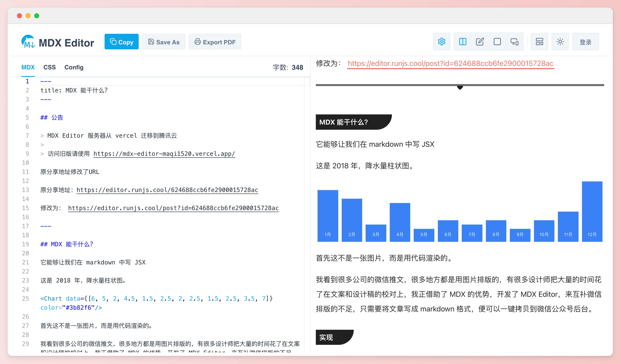Screen dimensions: 621x364
Task: Click the 12月 bar in the chart
Action: (x=592, y=212)
